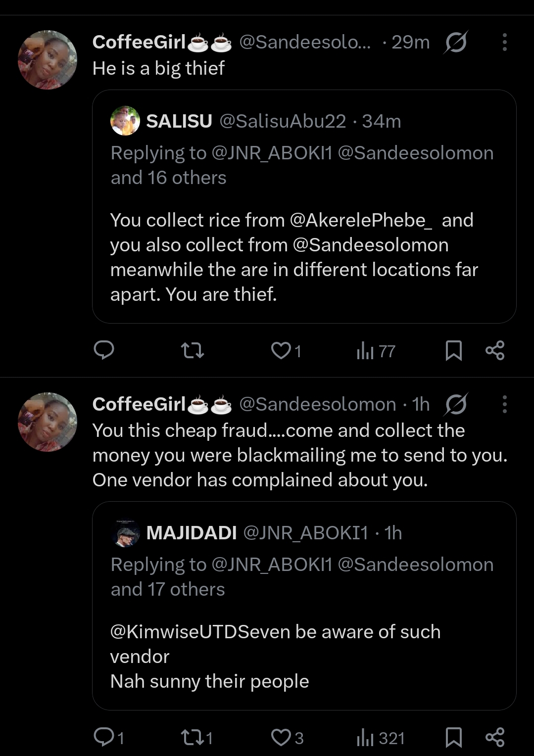Open Grok icon on the 29m post
534x756 pixels.
click(455, 43)
